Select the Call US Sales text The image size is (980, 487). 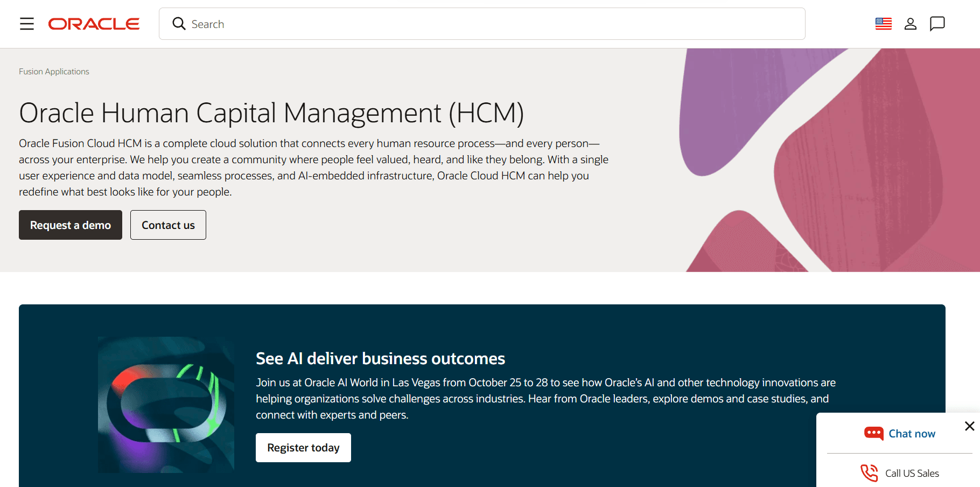tap(912, 474)
